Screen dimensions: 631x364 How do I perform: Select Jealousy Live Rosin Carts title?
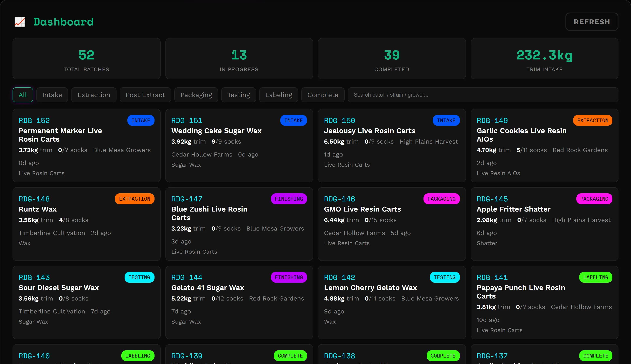click(x=369, y=131)
